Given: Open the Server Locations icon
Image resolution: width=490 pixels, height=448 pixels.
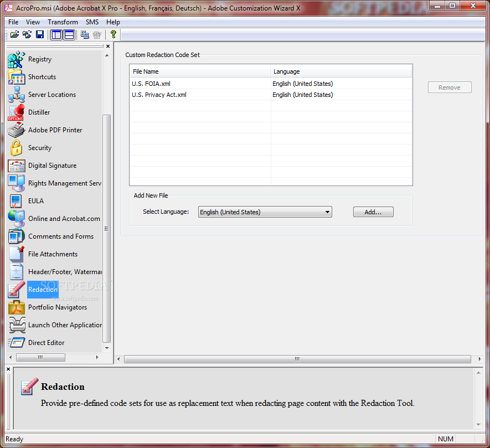Looking at the screenshot, I should (16, 95).
